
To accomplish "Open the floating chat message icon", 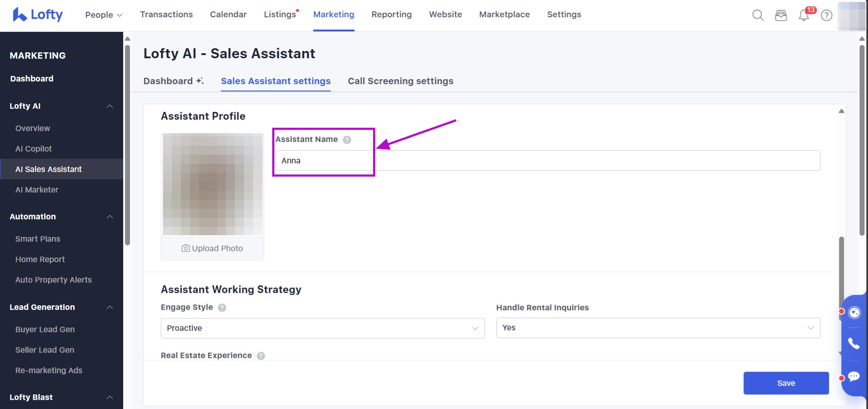I will 854,377.
